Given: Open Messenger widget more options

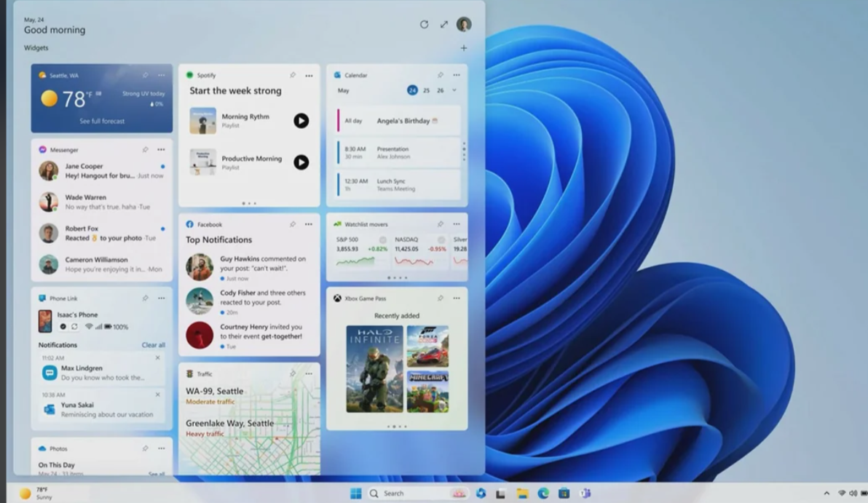Looking at the screenshot, I should click(x=161, y=149).
